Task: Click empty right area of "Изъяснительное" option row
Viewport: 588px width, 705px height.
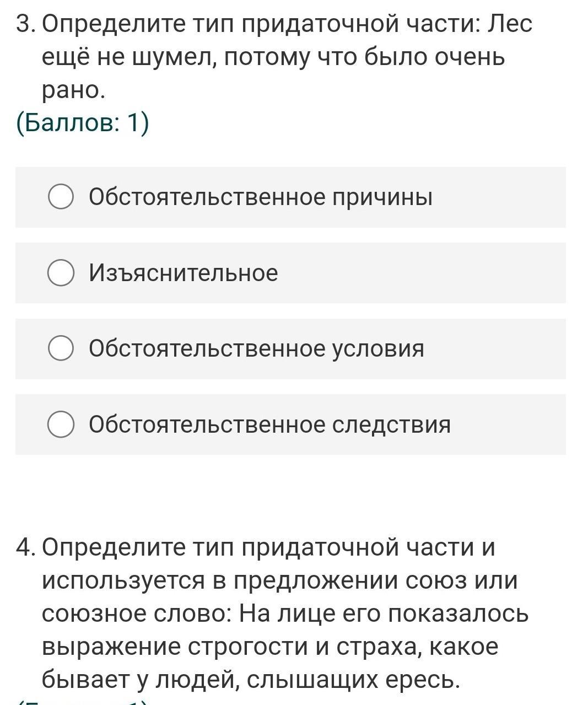Action: pos(441,273)
